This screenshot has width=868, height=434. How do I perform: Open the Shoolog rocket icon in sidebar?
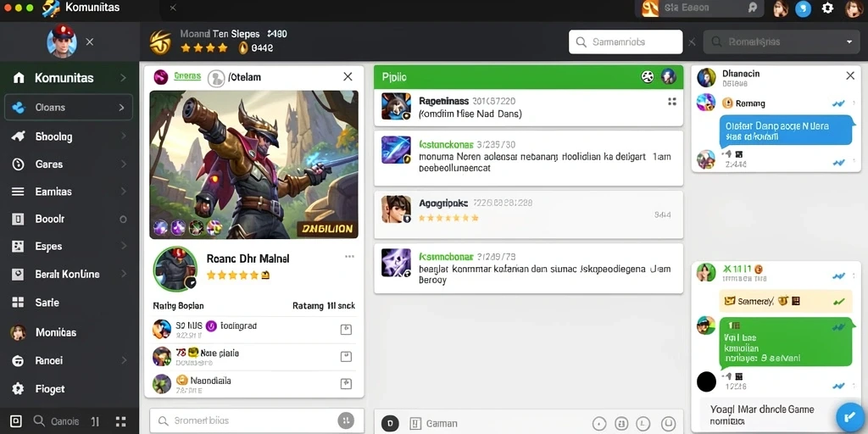[x=19, y=136]
